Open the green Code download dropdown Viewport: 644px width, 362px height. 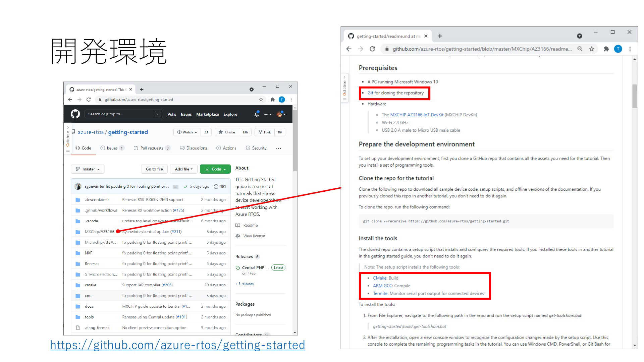[215, 169]
